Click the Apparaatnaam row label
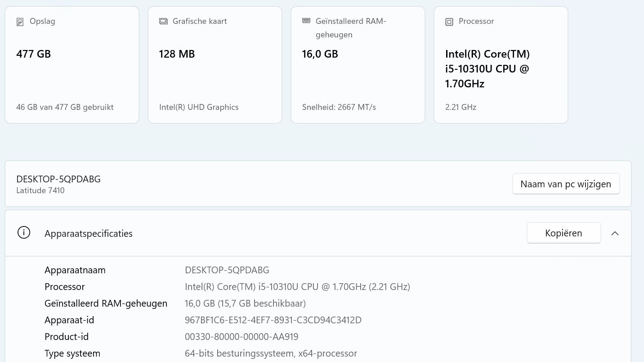 coord(75,270)
